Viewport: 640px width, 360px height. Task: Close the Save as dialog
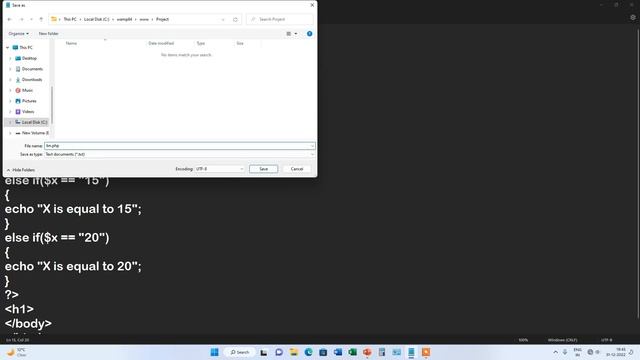coord(312,5)
